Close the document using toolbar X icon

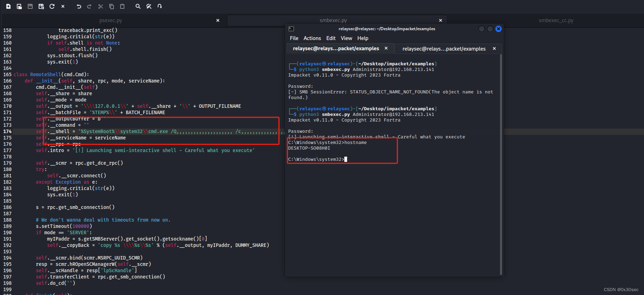click(63, 6)
